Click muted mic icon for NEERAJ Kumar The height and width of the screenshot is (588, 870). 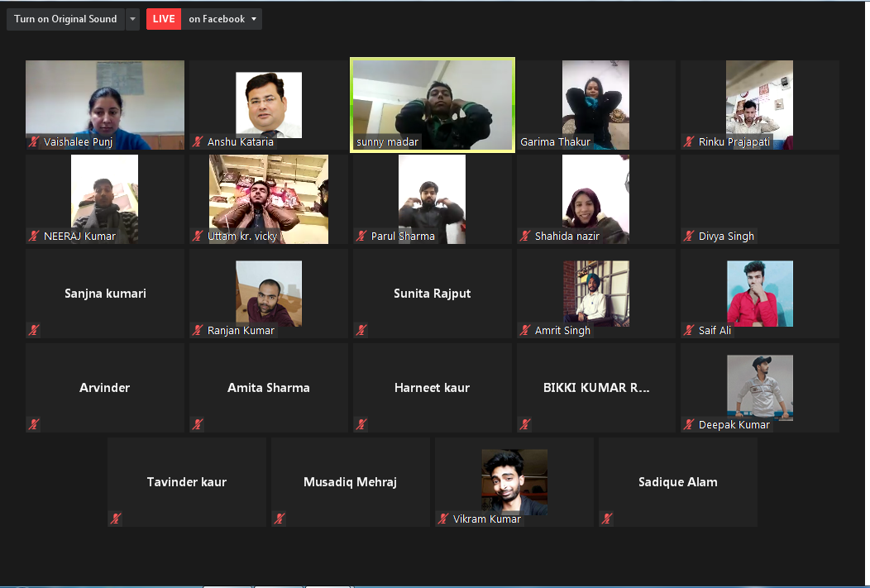point(34,236)
